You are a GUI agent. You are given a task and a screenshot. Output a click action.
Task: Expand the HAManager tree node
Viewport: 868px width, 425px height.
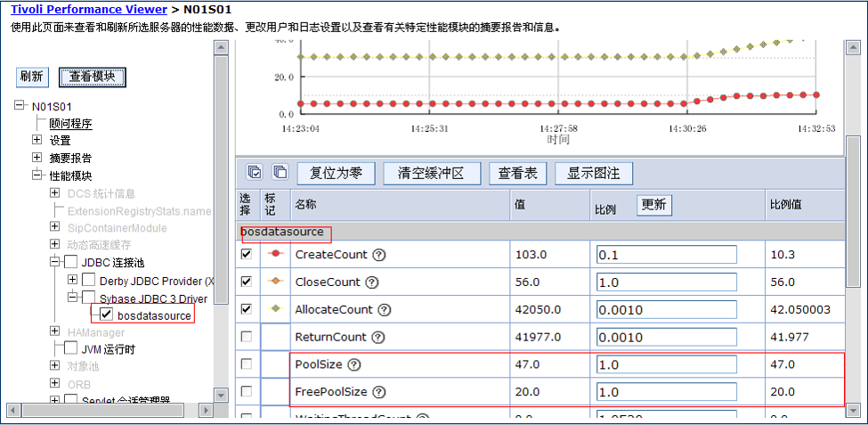55,331
